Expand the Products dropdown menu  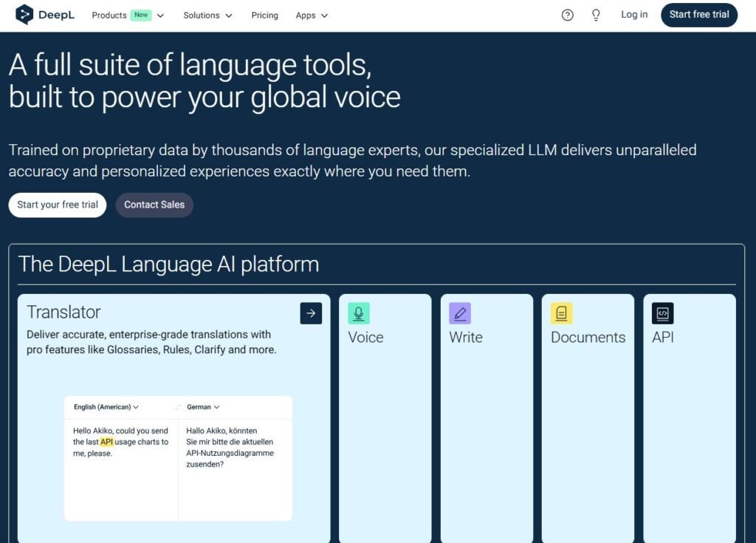[x=128, y=16]
